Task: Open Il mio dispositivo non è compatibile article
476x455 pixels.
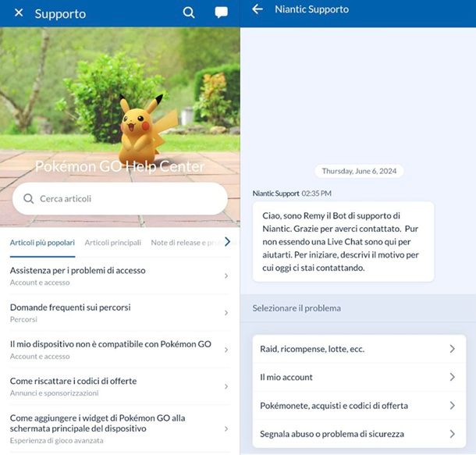Action: pos(119,350)
